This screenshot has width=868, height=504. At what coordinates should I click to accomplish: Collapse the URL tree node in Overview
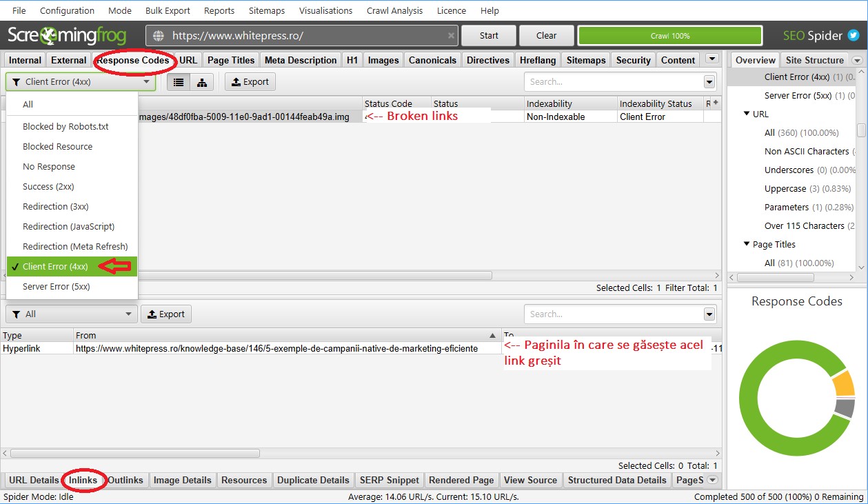pyautogui.click(x=747, y=114)
